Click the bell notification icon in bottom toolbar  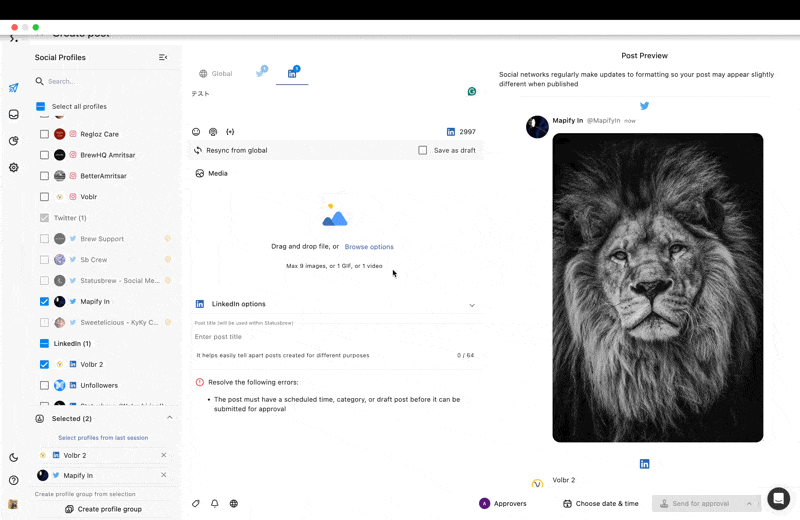pos(215,504)
